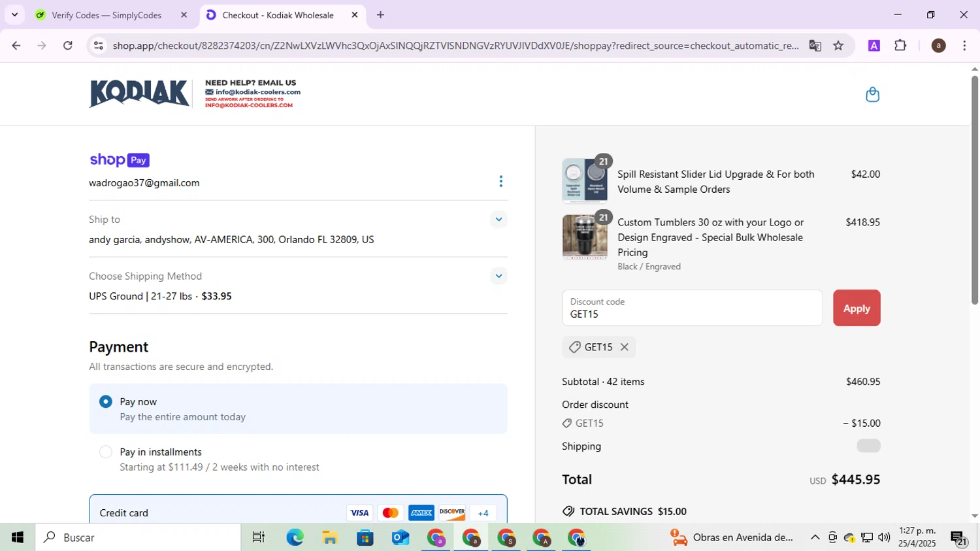Click the Windows search box Buscar
Screen dimensions: 980x551
(x=138, y=537)
